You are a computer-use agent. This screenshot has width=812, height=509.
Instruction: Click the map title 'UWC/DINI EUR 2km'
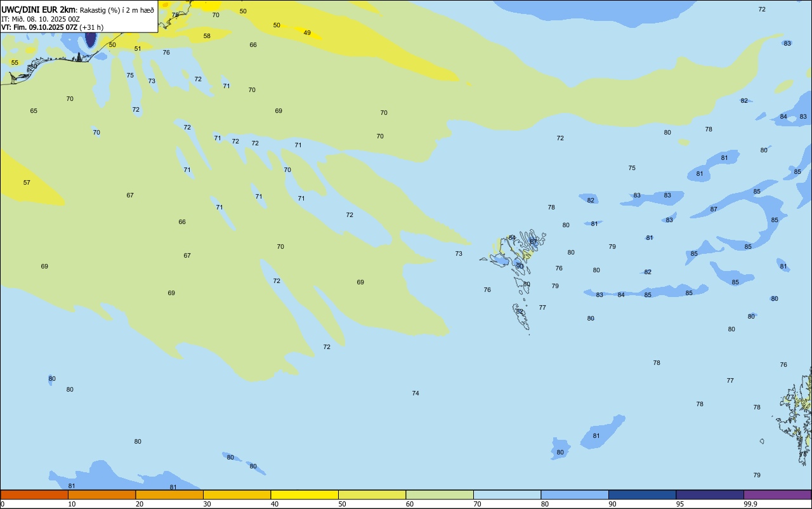pos(39,10)
